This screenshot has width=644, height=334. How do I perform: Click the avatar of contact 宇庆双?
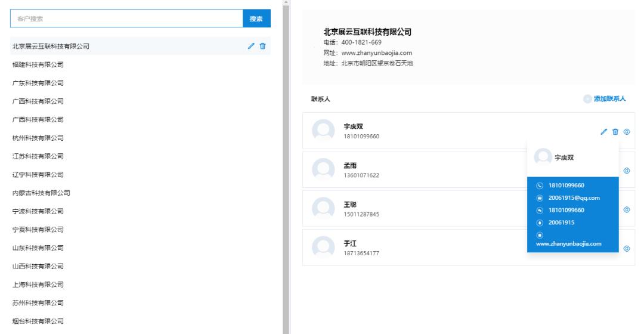click(x=323, y=131)
